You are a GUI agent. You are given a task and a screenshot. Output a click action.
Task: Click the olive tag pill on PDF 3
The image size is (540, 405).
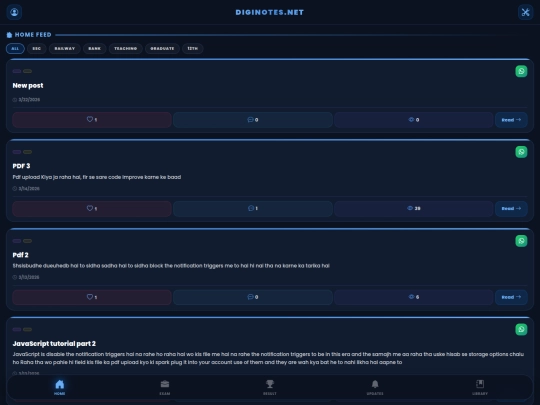tap(28, 152)
